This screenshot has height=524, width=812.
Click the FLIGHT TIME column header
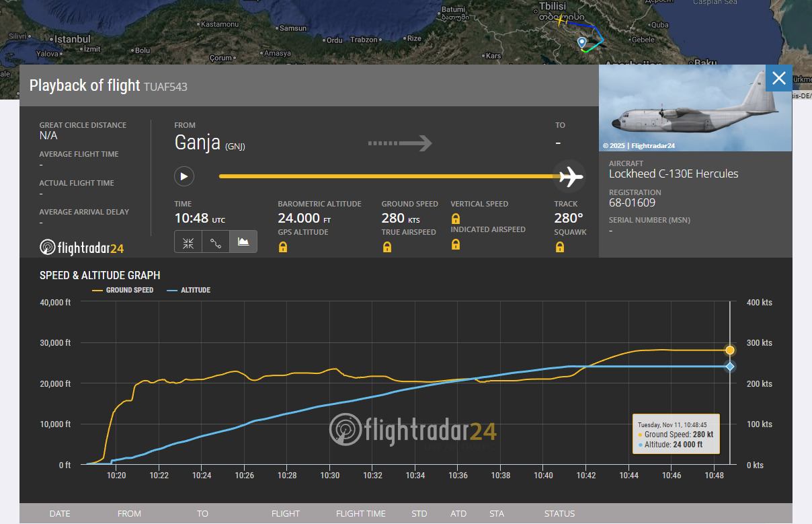[360, 513]
